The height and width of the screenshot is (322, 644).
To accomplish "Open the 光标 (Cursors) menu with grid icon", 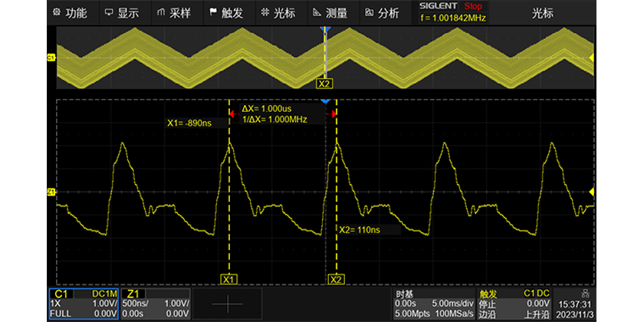I will (x=278, y=12).
